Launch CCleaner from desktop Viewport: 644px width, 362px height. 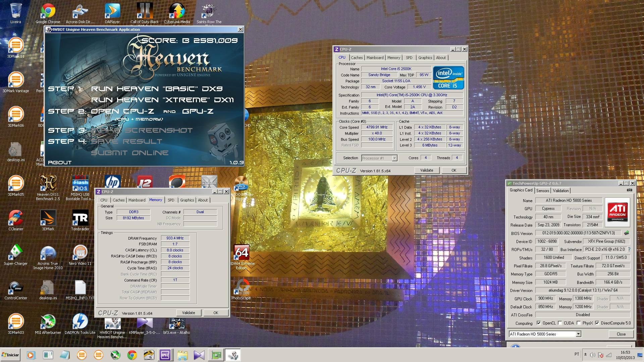pos(15,221)
